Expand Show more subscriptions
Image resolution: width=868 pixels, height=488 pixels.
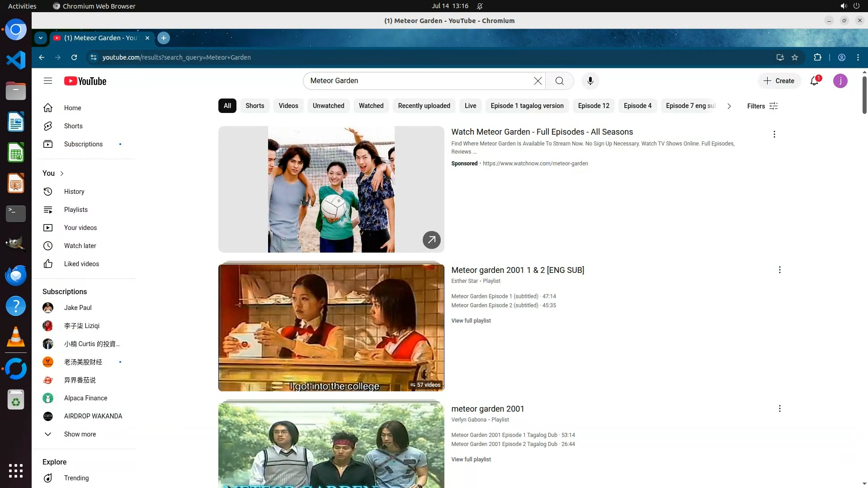80,434
